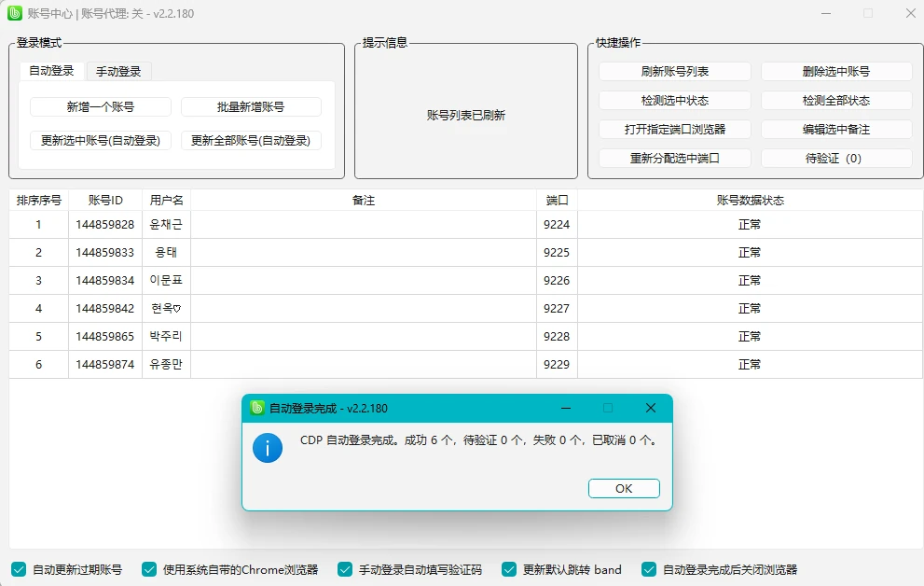This screenshot has height=586, width=924.
Task: Click 刷新账号列表 button
Action: pyautogui.click(x=675, y=71)
